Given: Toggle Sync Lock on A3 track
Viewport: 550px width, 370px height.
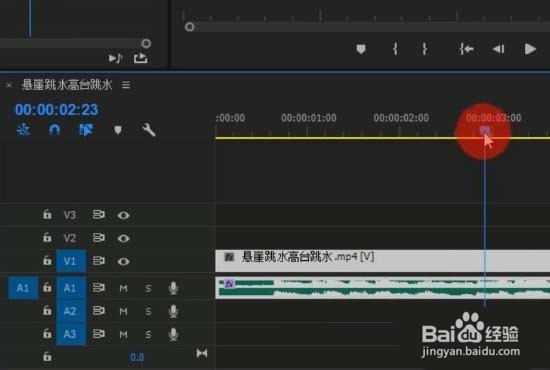Looking at the screenshot, I should 99,334.
